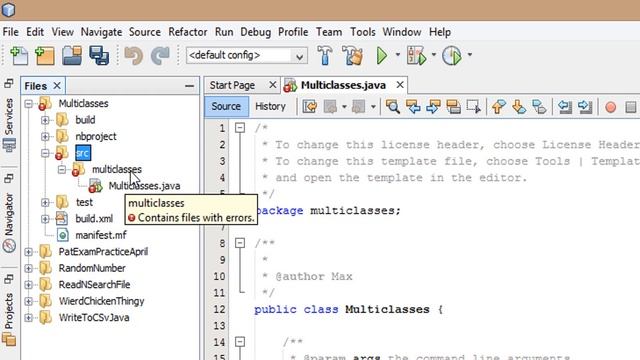
Task: Click the Build Project hammer icon
Action: 325,56
